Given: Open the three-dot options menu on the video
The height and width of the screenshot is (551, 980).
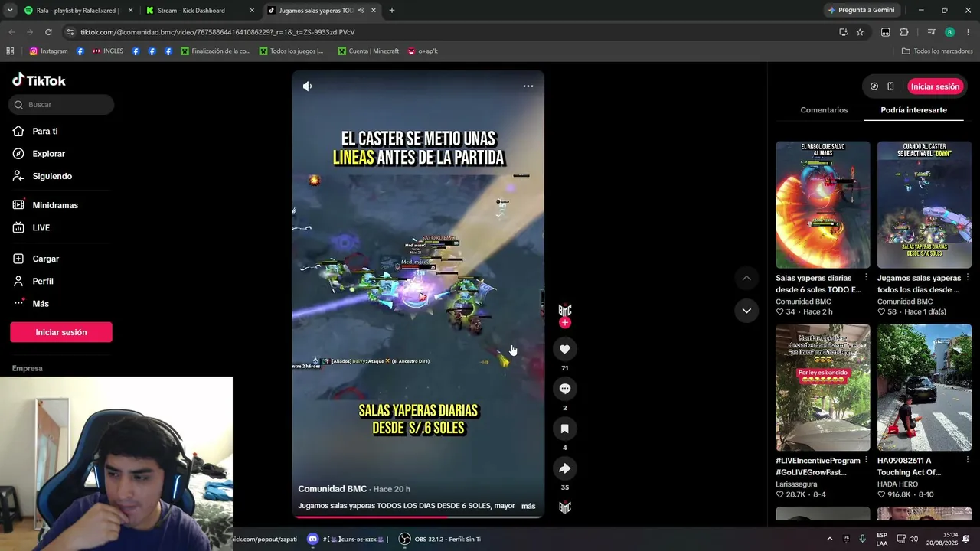Looking at the screenshot, I should [528, 86].
